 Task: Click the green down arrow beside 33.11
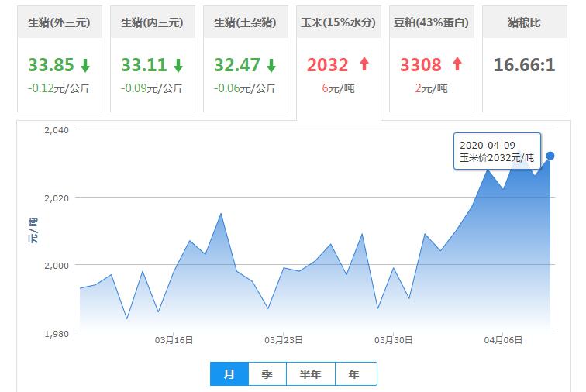click(x=178, y=65)
